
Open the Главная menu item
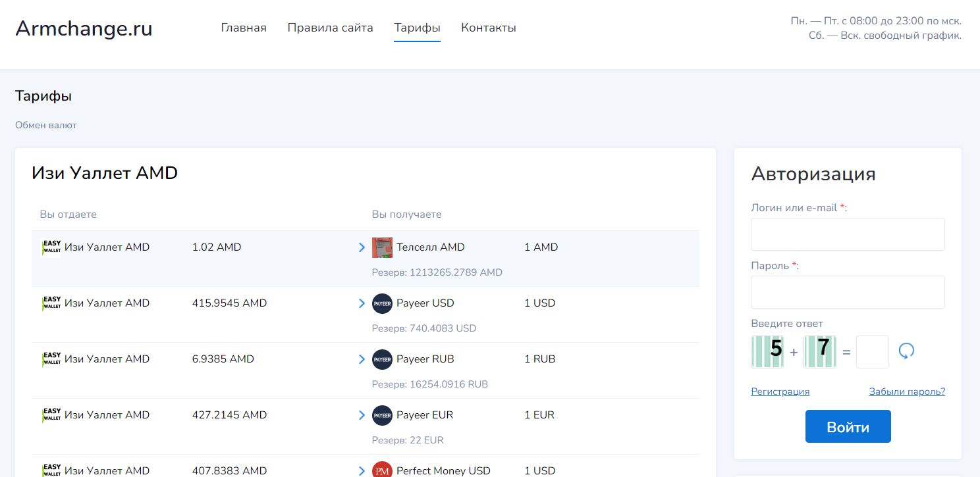pos(244,28)
